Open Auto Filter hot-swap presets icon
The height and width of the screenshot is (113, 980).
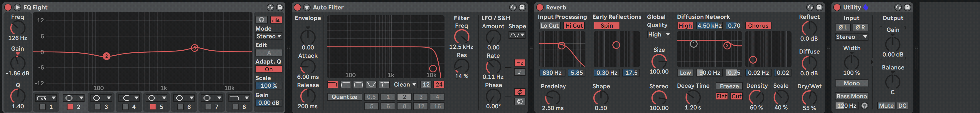pyautogui.click(x=513, y=7)
